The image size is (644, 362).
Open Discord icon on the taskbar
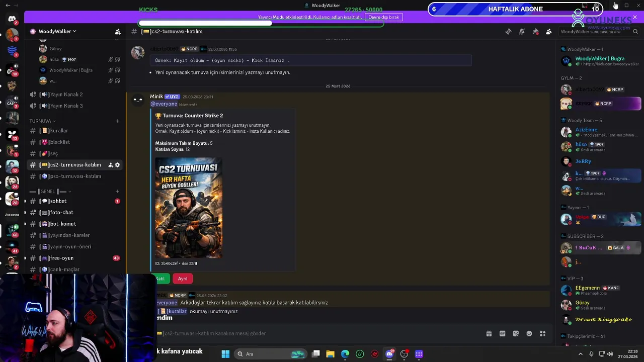(389, 354)
